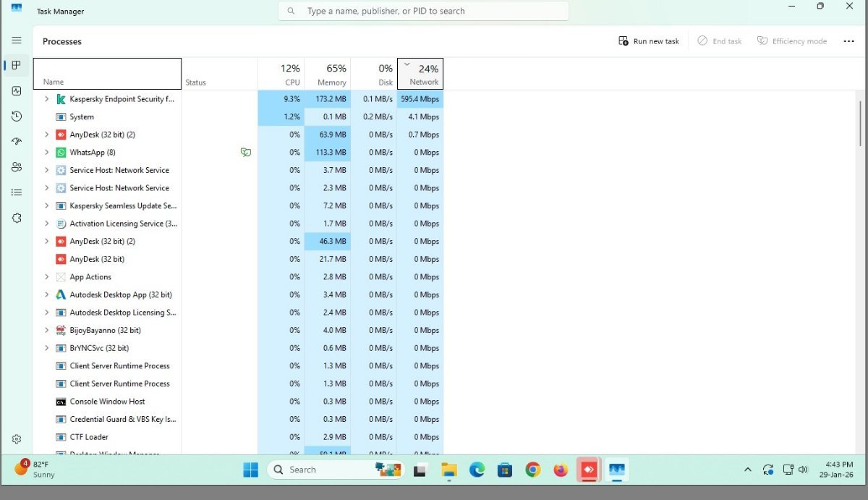Expand Kaspersky Seamless Update Service row
Viewport: 868px width, 500px height.
tap(47, 205)
